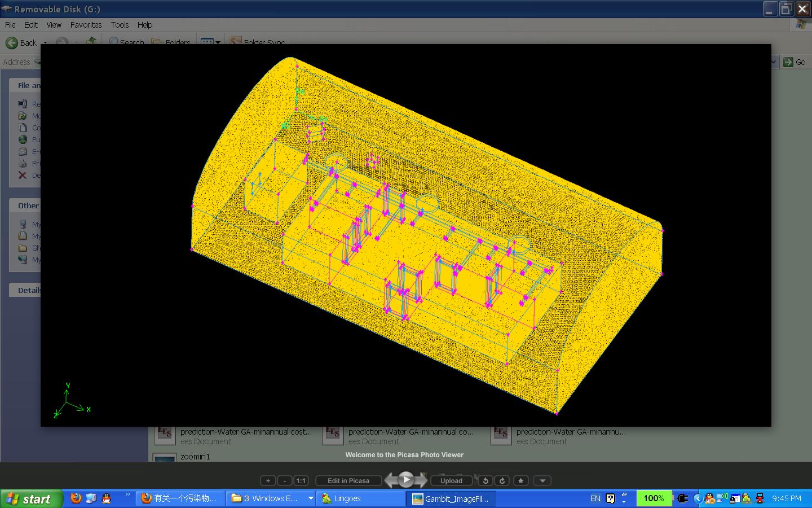Click the Upload button
This screenshot has height=508, width=812.
[x=451, y=481]
